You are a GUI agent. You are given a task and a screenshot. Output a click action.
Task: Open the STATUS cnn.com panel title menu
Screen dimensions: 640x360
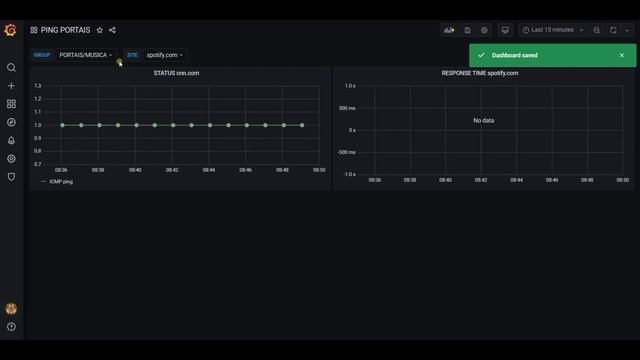(x=176, y=73)
